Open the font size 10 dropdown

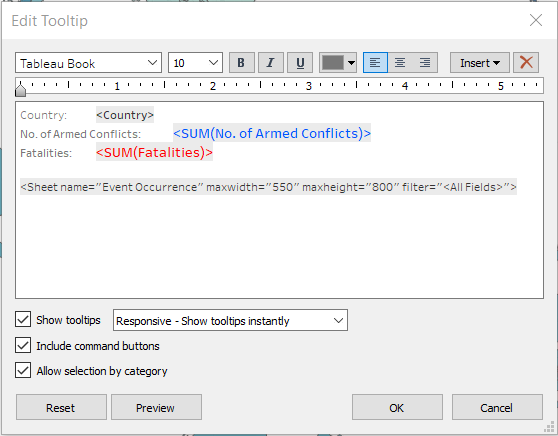[195, 63]
